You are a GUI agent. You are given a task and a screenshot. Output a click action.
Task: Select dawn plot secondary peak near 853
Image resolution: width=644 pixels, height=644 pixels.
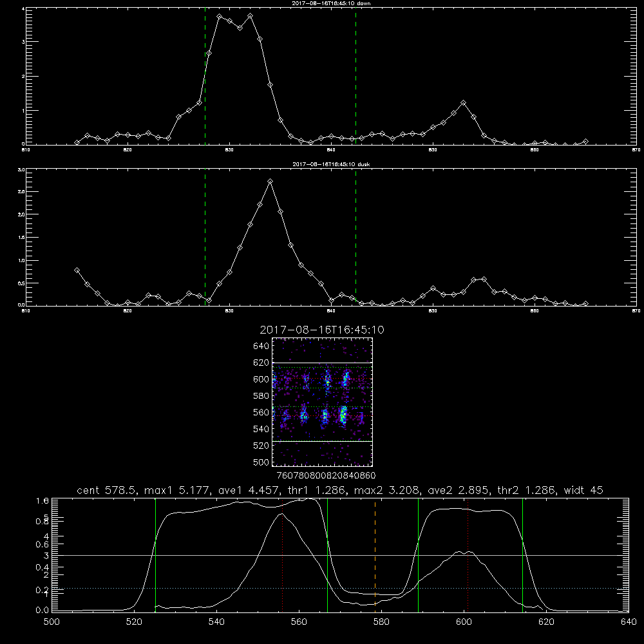(x=463, y=102)
